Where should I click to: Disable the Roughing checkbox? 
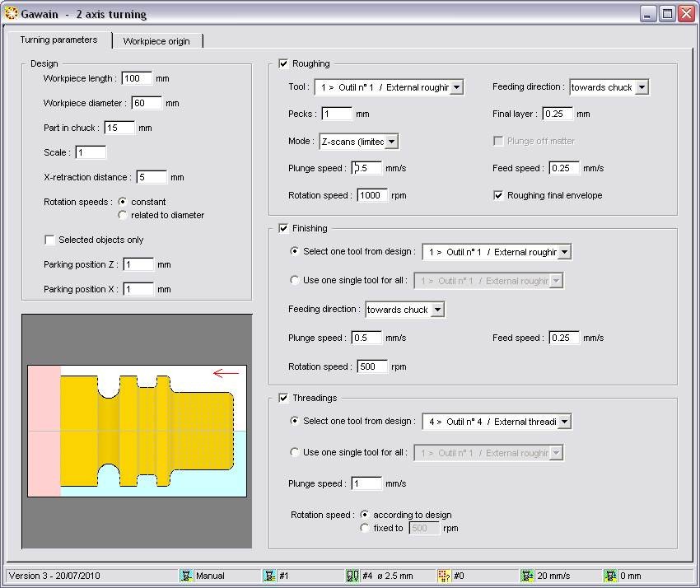coord(284,63)
